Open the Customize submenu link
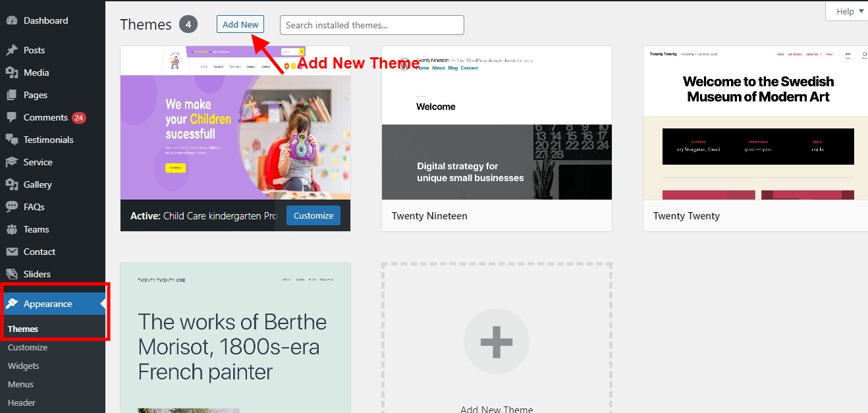868x413 pixels. tap(28, 347)
